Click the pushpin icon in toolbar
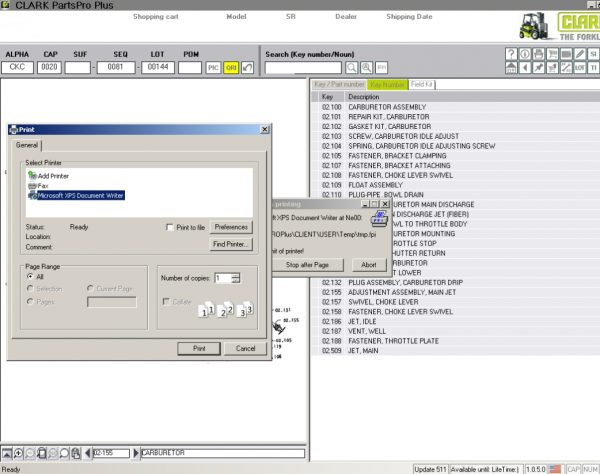Image resolution: width=600 pixels, height=474 pixels. (x=538, y=68)
